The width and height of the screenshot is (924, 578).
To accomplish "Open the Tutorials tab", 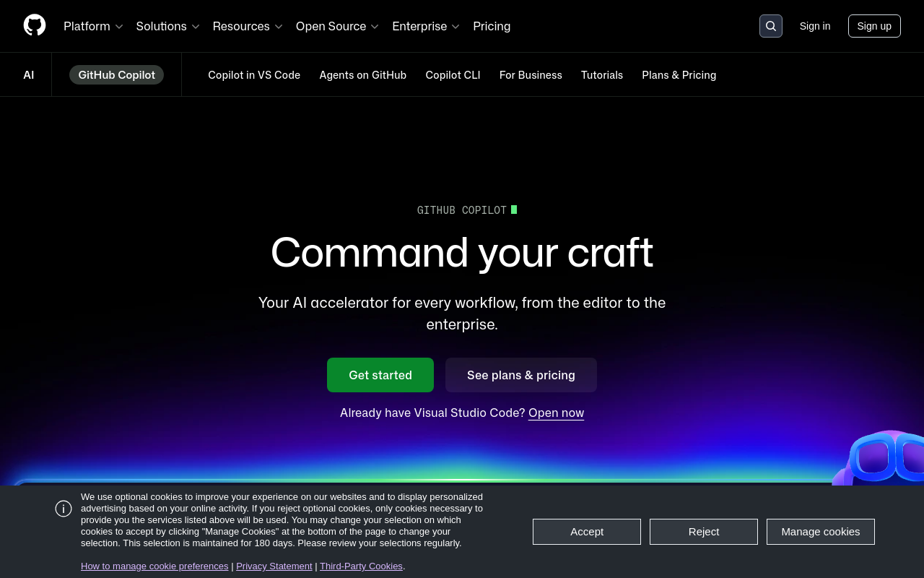I will (x=602, y=74).
